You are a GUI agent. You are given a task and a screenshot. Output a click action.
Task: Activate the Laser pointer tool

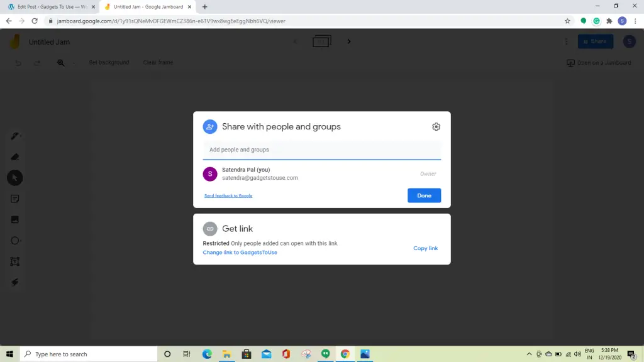tap(15, 282)
